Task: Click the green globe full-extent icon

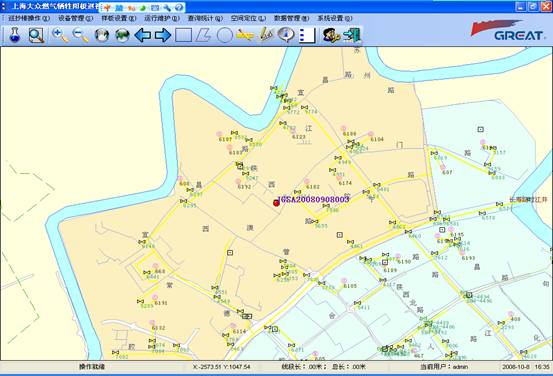Action: point(122,35)
